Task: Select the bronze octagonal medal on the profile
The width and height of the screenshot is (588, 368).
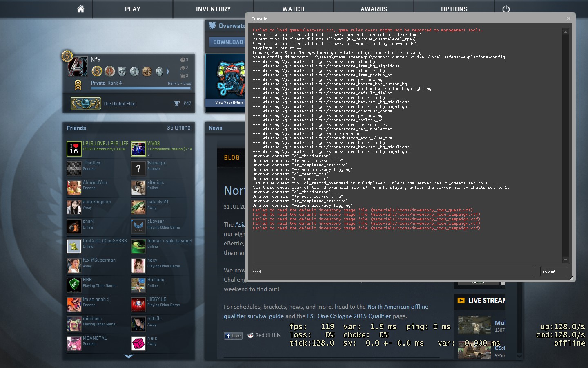Action: pos(147,72)
